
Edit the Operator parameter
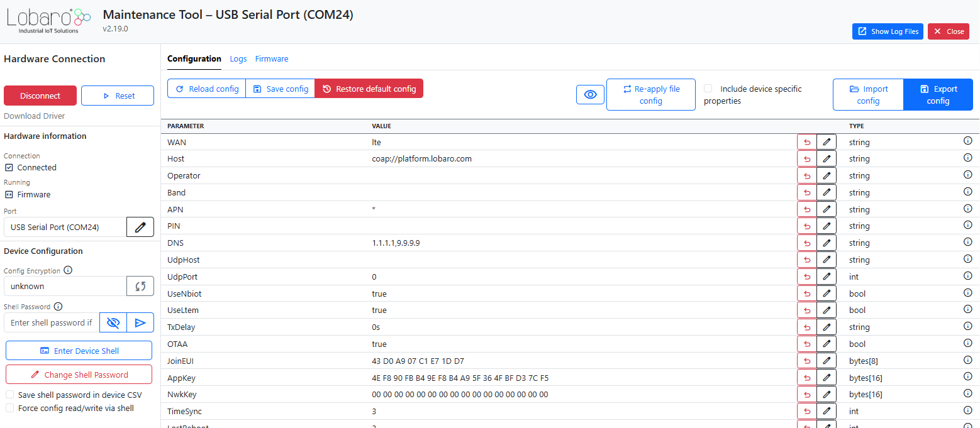tap(827, 176)
